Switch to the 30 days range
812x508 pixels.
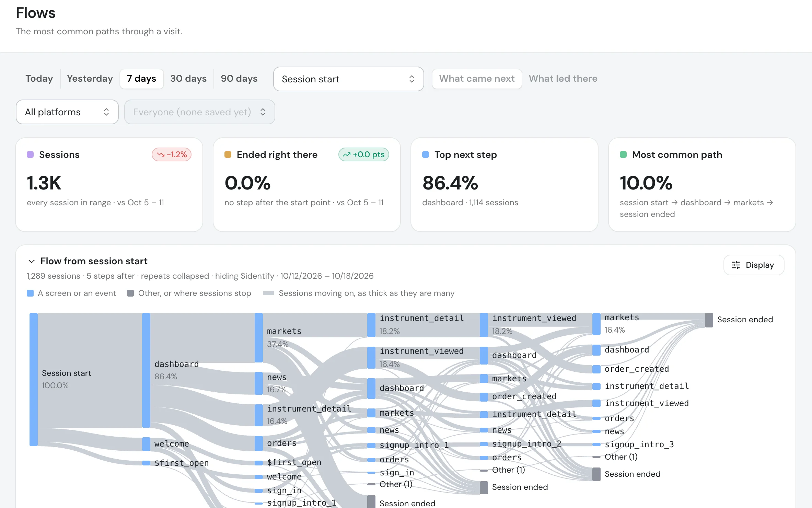(188, 79)
